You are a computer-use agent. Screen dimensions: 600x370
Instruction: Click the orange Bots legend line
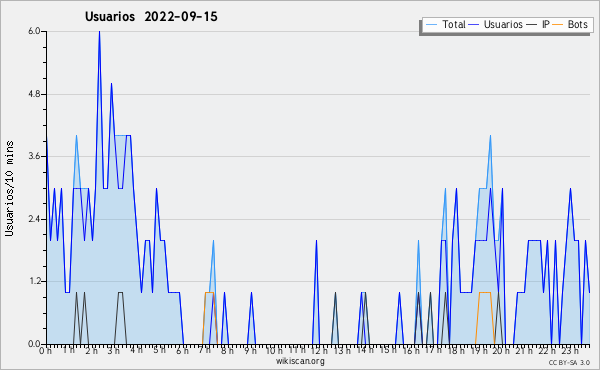click(x=558, y=25)
